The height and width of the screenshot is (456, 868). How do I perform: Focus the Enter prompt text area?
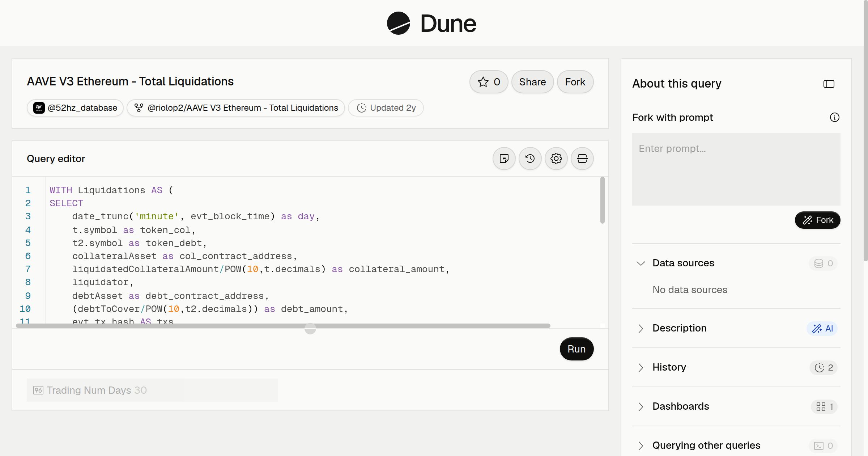coord(736,169)
